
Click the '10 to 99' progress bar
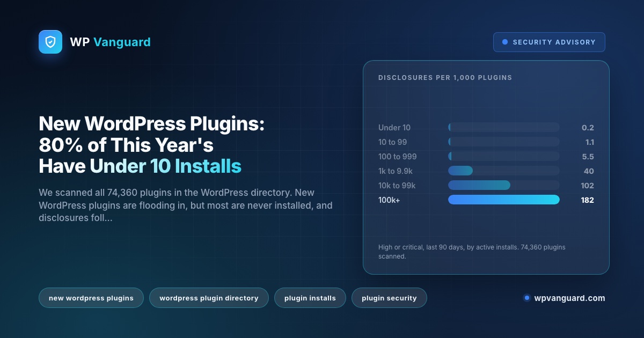(504, 142)
